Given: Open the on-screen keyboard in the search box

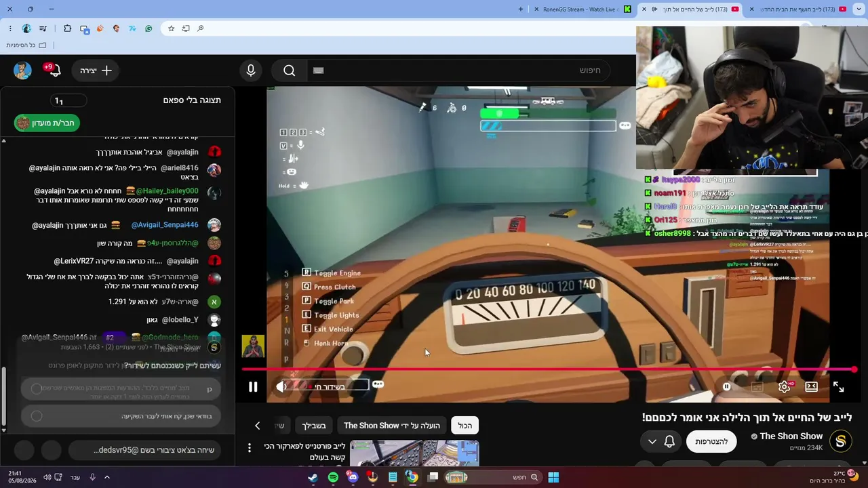Looking at the screenshot, I should (319, 70).
